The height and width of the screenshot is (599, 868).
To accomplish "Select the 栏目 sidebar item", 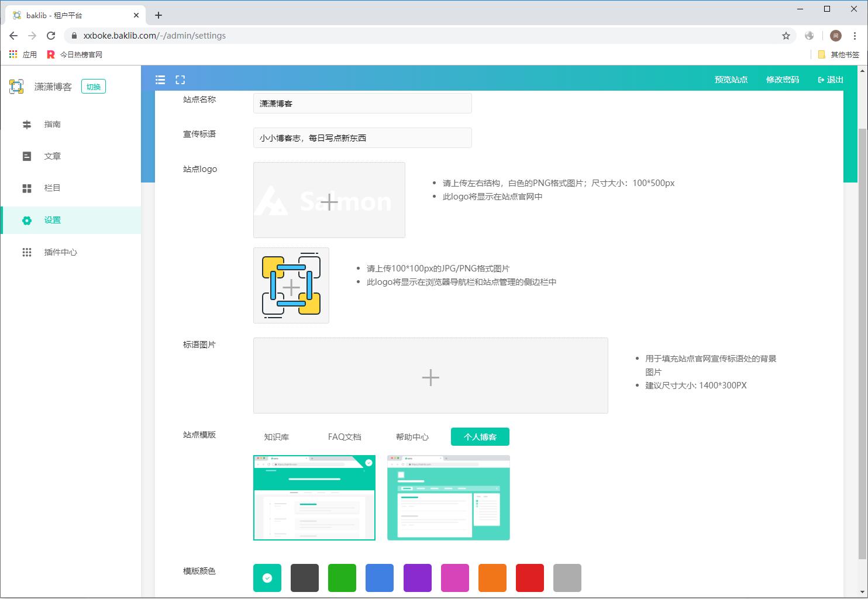I will click(53, 188).
